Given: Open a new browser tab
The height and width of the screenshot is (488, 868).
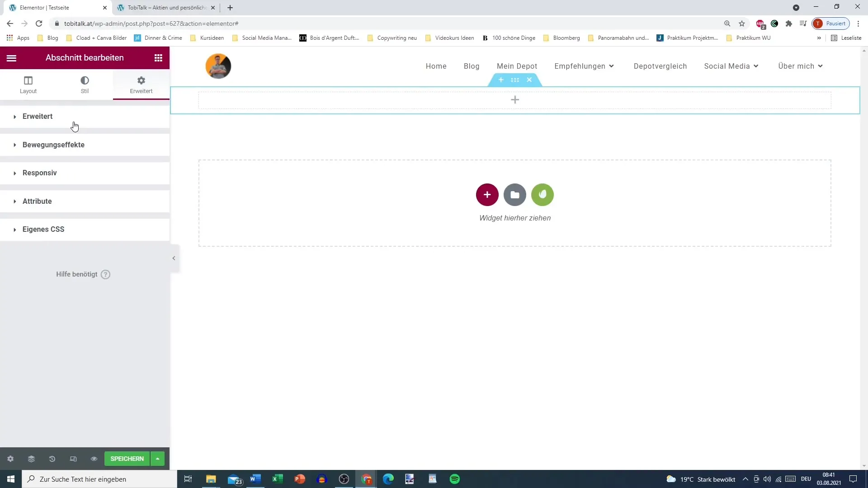Looking at the screenshot, I should pyautogui.click(x=230, y=8).
